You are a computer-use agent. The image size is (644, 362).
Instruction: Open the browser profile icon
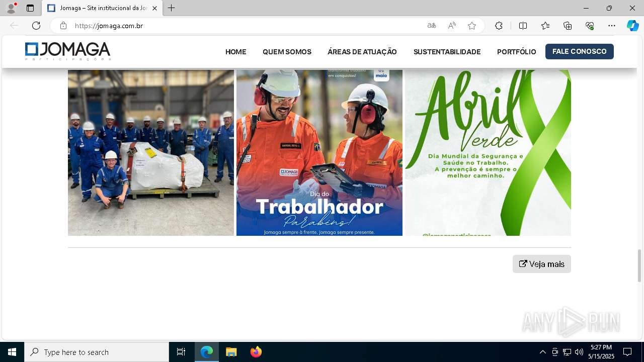pyautogui.click(x=11, y=8)
